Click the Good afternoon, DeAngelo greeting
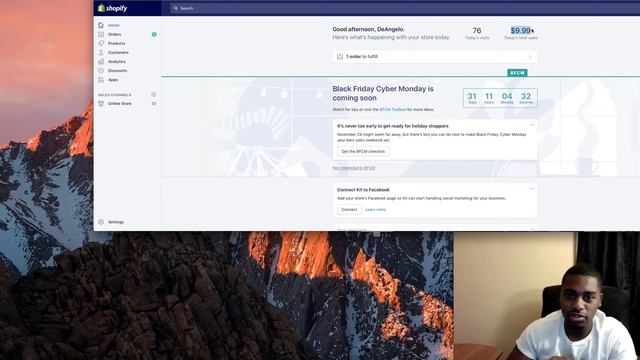This screenshot has height=360, width=640. [368, 29]
